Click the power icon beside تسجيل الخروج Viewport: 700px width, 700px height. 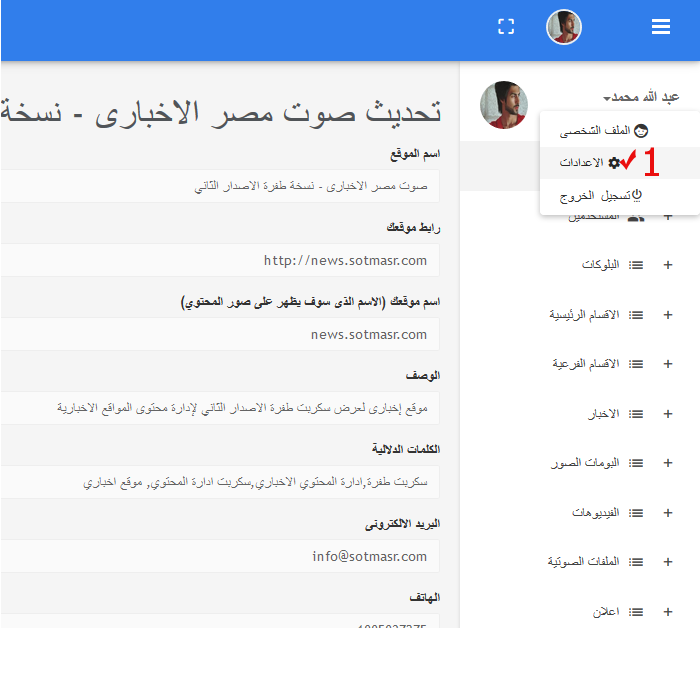tap(637, 196)
